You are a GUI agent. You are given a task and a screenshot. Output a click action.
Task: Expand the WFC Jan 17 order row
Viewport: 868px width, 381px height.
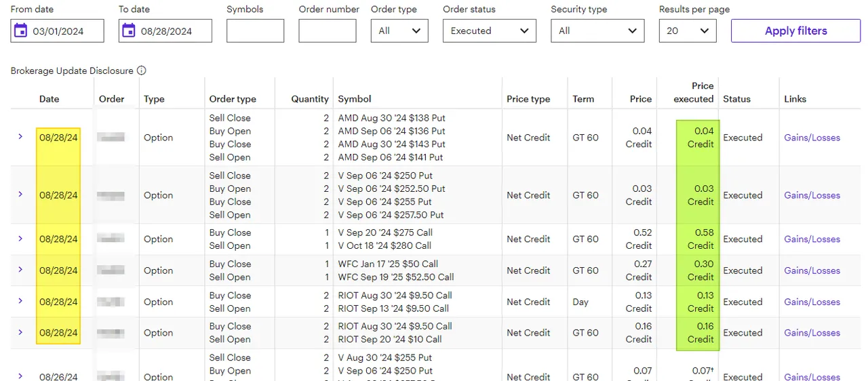[20, 270]
